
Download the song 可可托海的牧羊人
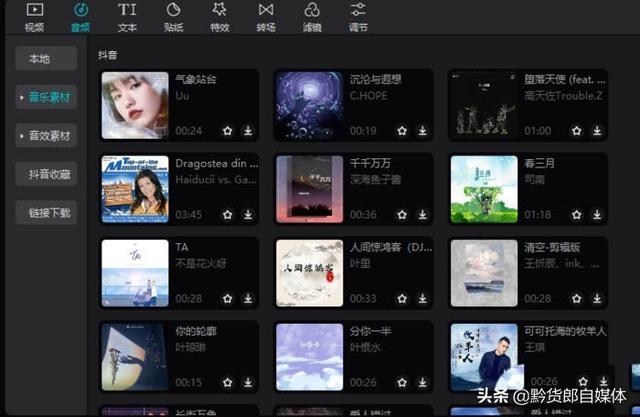pos(603,381)
